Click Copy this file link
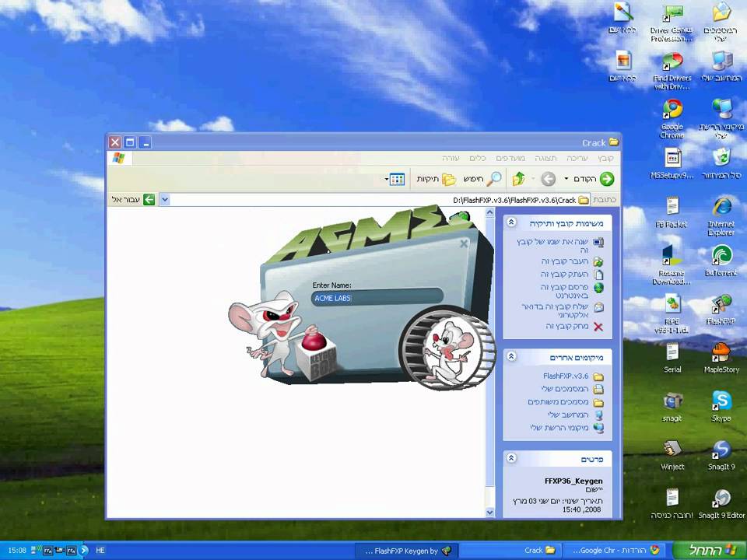 pos(572,275)
